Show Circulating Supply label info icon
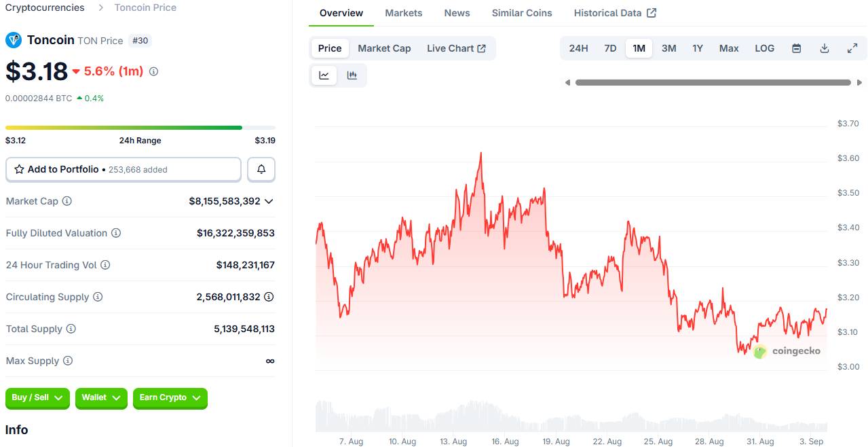Image resolution: width=868 pixels, height=447 pixels. point(98,297)
